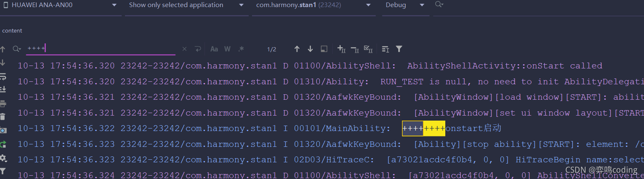Clear the search text with the X button
Screen dimensions: 644x179
click(x=185, y=49)
